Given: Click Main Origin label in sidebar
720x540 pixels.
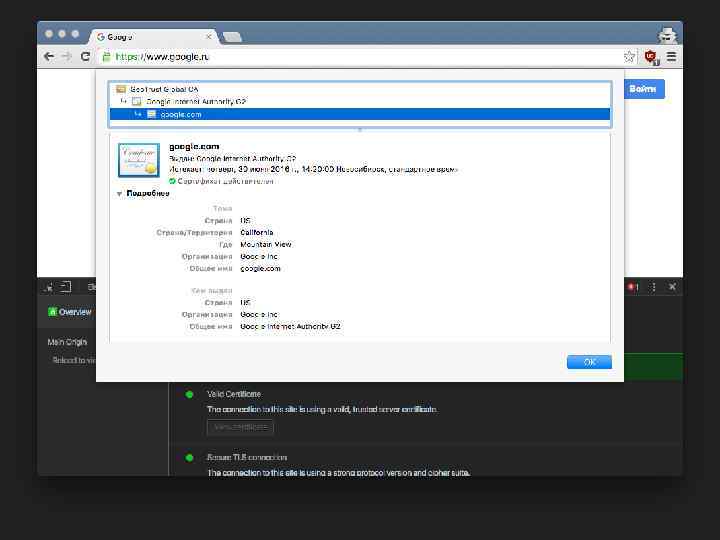Looking at the screenshot, I should pyautogui.click(x=67, y=342).
